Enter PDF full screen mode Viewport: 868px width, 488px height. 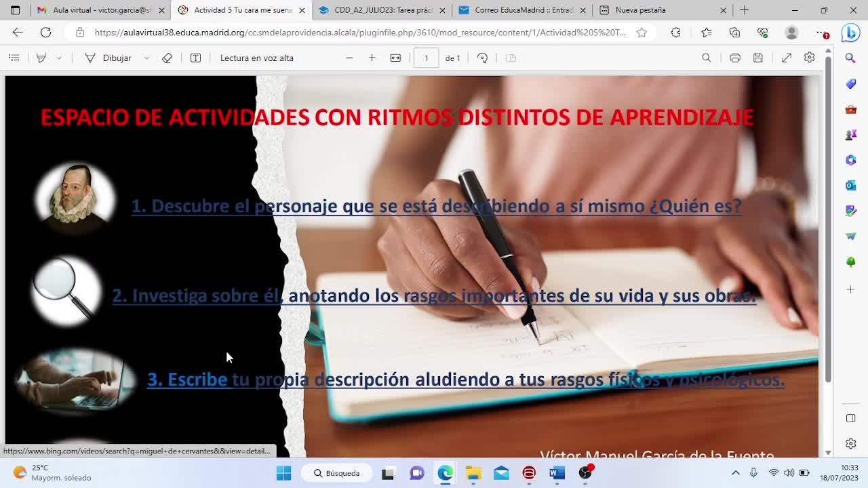(x=787, y=58)
